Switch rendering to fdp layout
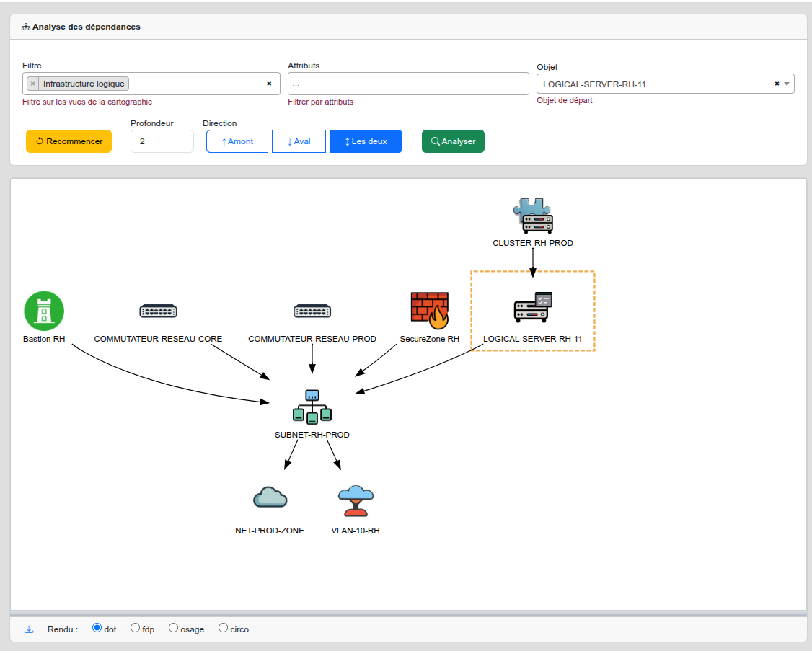 [136, 628]
